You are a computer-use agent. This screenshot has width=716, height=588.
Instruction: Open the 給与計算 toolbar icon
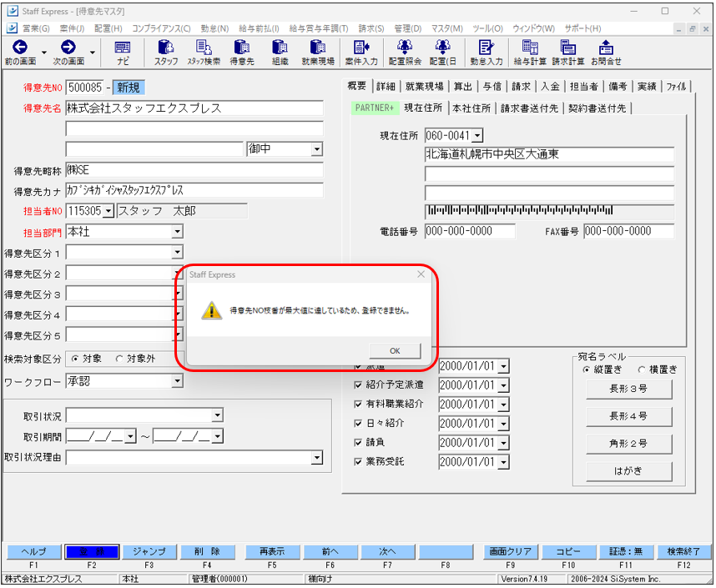530,52
